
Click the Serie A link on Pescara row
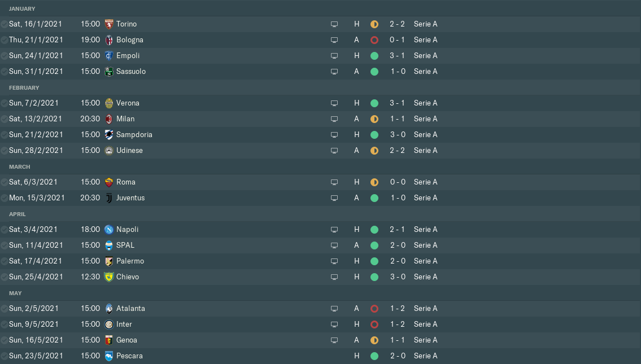(425, 356)
